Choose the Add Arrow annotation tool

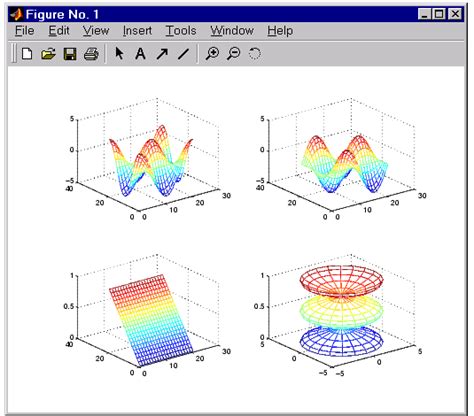tap(162, 54)
